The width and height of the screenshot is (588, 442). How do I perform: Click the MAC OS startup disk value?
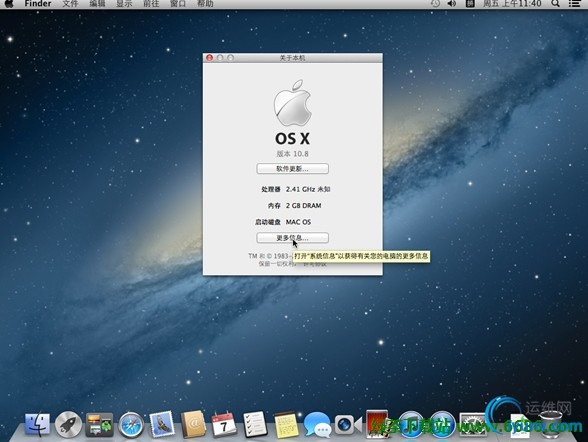pyautogui.click(x=298, y=222)
